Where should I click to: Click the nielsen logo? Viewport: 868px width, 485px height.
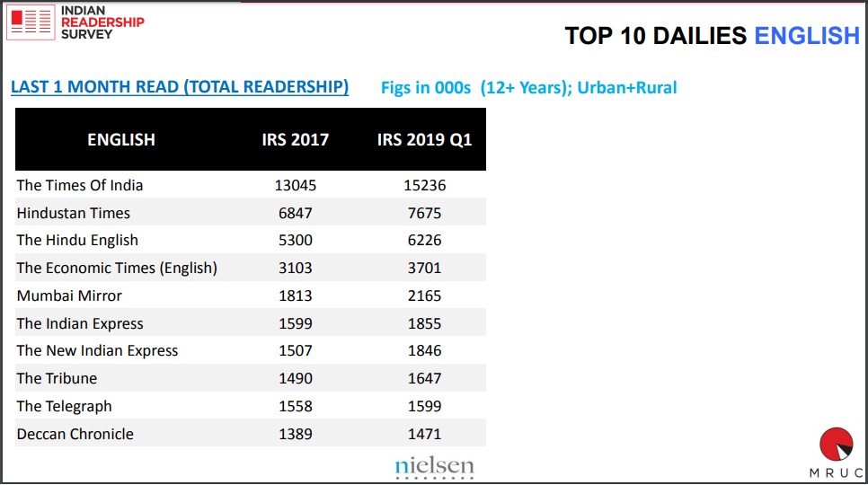click(x=435, y=467)
